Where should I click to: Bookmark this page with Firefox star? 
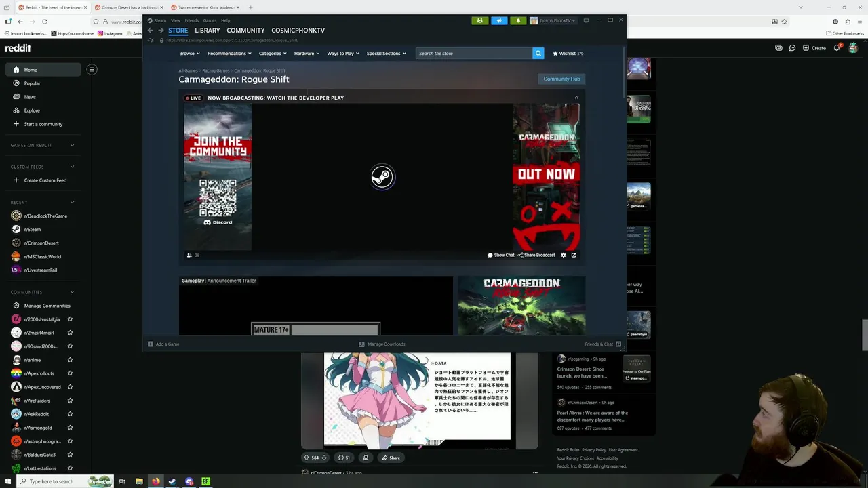coord(785,22)
